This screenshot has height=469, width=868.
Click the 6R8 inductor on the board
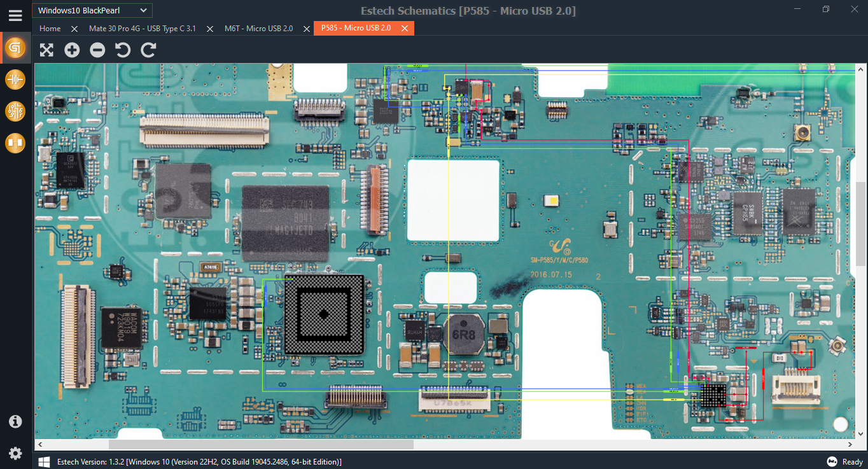tap(464, 335)
